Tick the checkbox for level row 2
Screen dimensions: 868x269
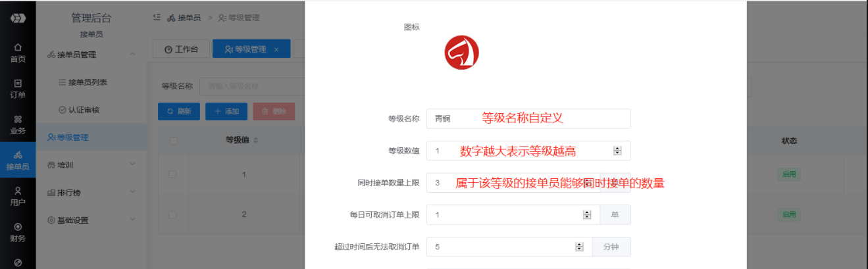tap(172, 214)
